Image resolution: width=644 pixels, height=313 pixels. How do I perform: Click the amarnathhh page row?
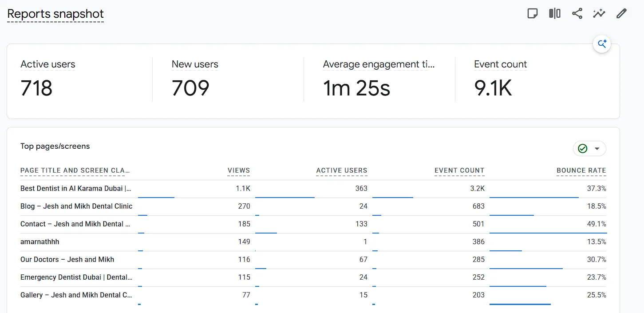pos(313,242)
